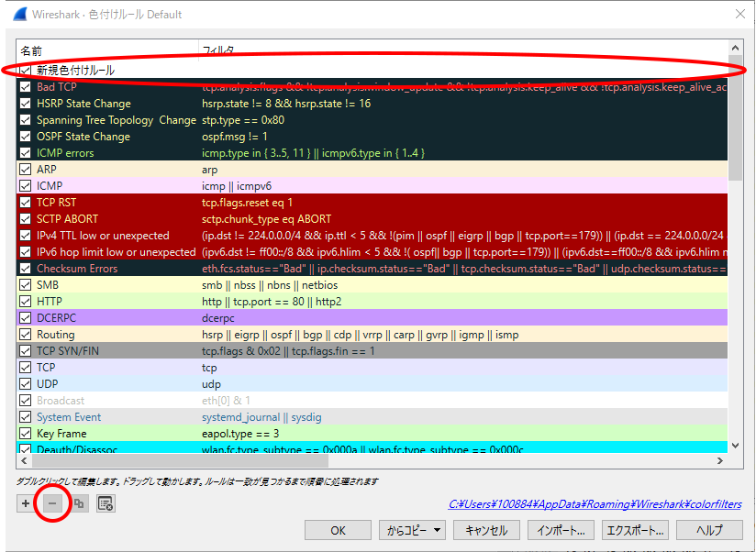Open the からコピー dropdown
756x552 pixels.
pyautogui.click(x=411, y=530)
